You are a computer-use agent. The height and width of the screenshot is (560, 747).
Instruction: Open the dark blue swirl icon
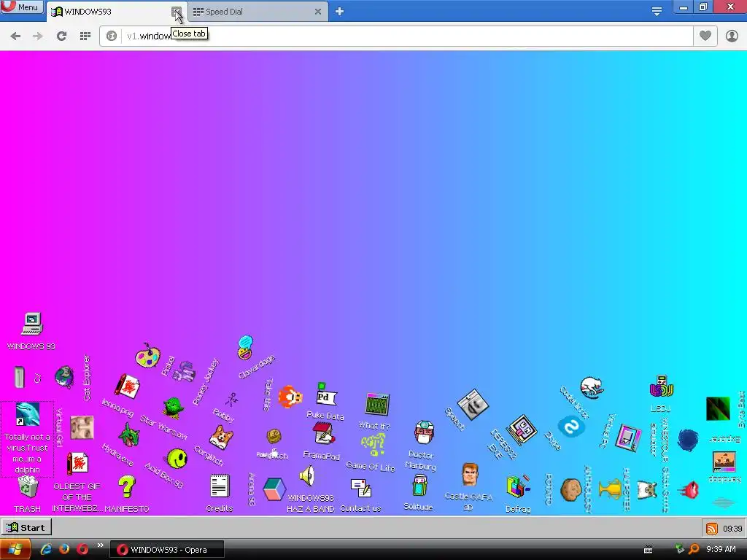(x=688, y=440)
